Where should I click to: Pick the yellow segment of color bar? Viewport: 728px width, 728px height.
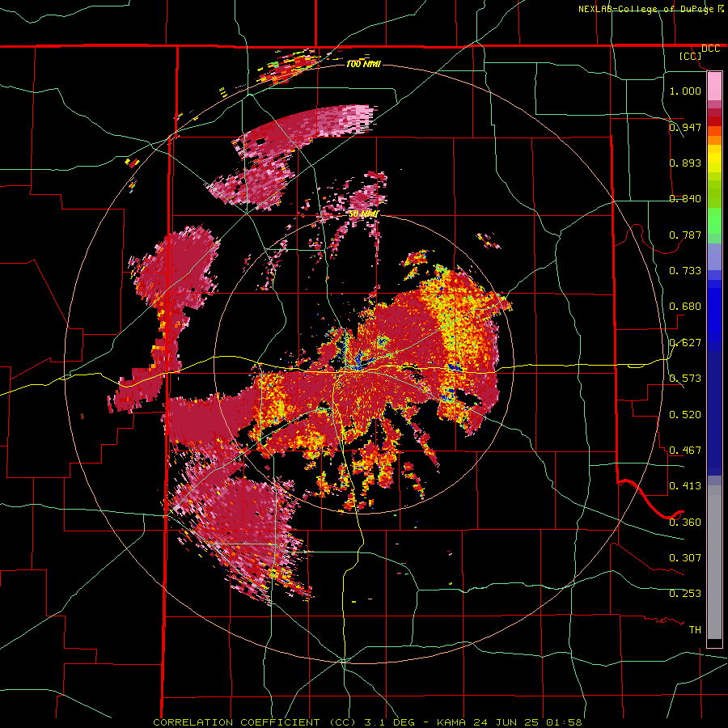[x=714, y=163]
